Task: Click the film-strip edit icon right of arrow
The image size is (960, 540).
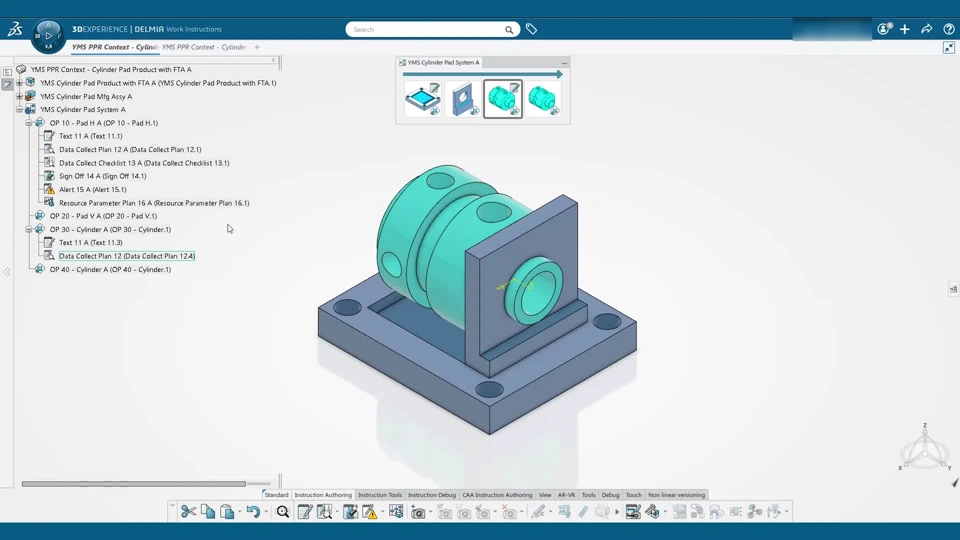Action: tap(633, 512)
